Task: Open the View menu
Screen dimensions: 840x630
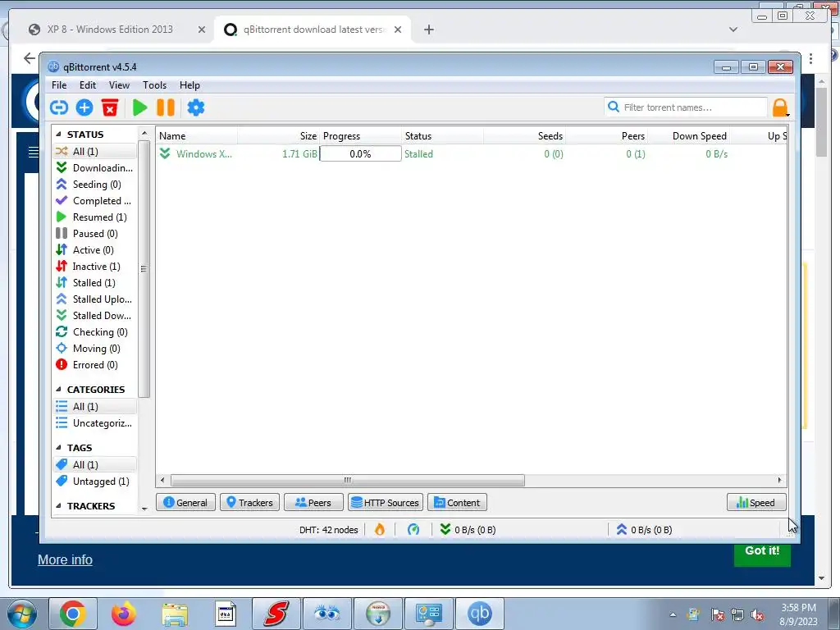Action: coord(119,85)
